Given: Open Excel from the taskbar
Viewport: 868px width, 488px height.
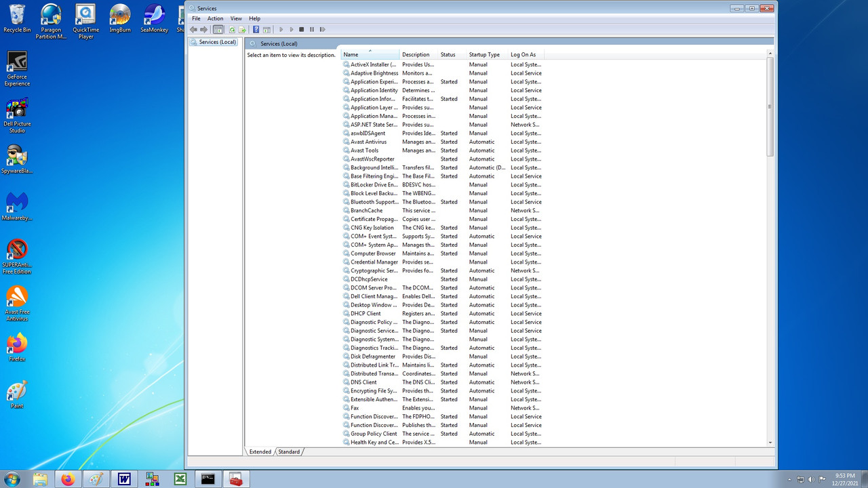Looking at the screenshot, I should pyautogui.click(x=180, y=479).
